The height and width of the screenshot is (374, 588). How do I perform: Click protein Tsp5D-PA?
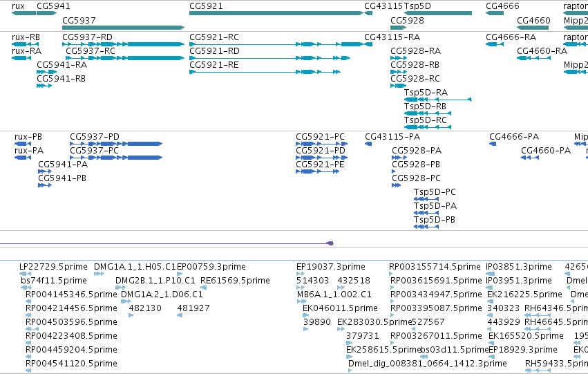(x=426, y=213)
